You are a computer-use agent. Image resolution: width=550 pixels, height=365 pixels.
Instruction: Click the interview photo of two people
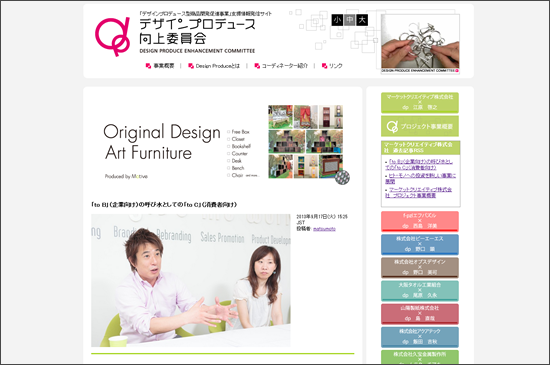(x=191, y=280)
